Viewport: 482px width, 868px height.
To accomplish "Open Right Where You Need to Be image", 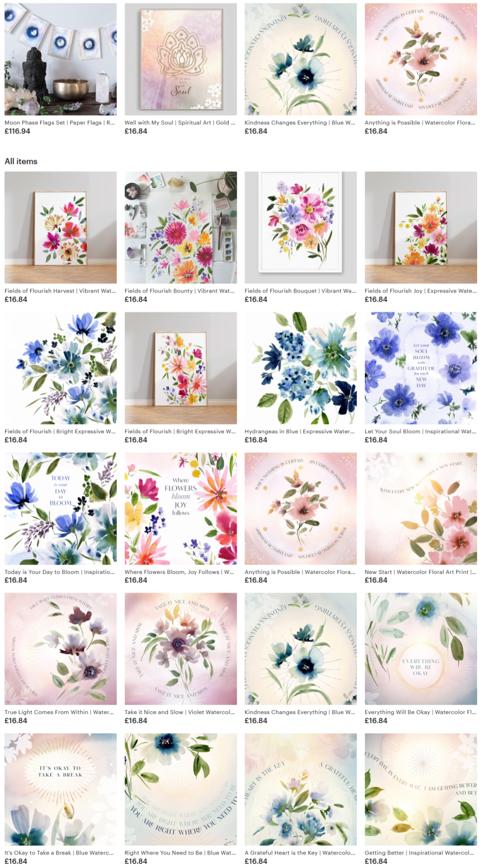I will pyautogui.click(x=181, y=789).
